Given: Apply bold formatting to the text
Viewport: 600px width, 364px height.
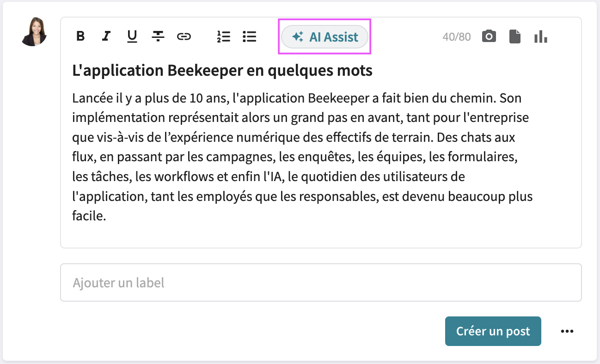Looking at the screenshot, I should click(80, 36).
